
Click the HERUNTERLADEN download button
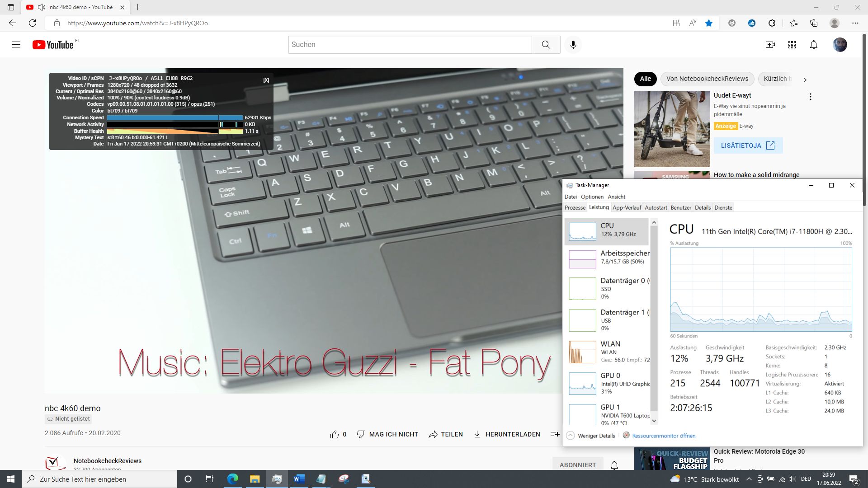[x=507, y=434]
